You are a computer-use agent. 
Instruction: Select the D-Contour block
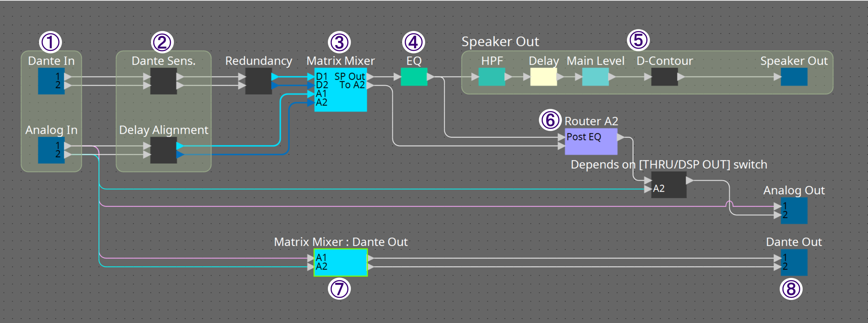pyautogui.click(x=665, y=78)
